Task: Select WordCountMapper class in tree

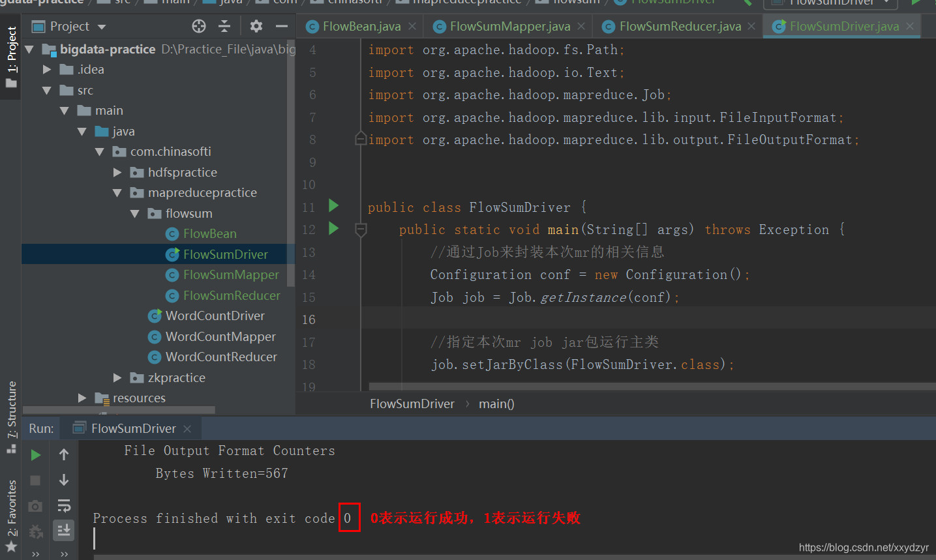Action: point(220,336)
